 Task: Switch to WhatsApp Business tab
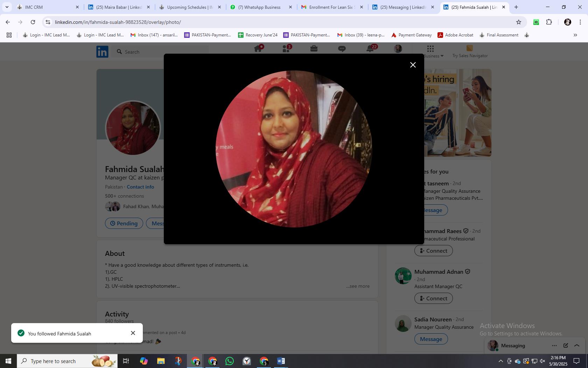(261, 7)
